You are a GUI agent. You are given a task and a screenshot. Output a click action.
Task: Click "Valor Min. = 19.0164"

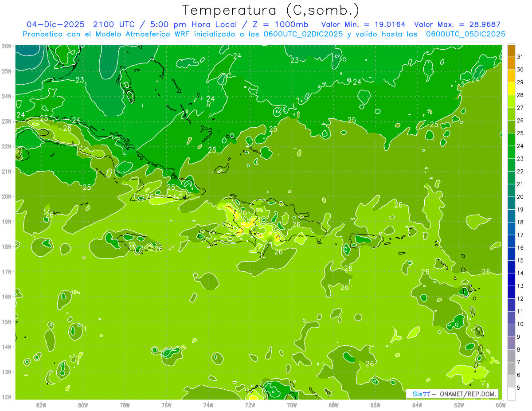(x=363, y=24)
